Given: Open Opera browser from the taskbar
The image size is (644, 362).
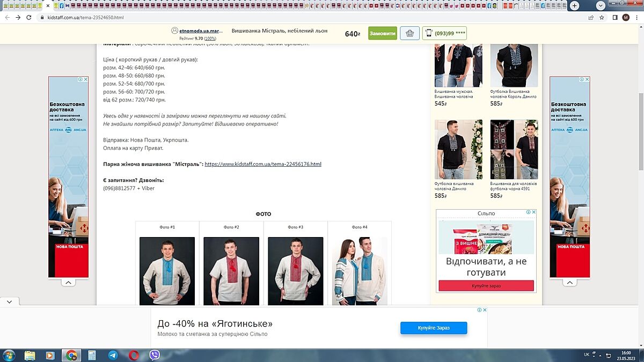Looking at the screenshot, I should click(x=134, y=355).
